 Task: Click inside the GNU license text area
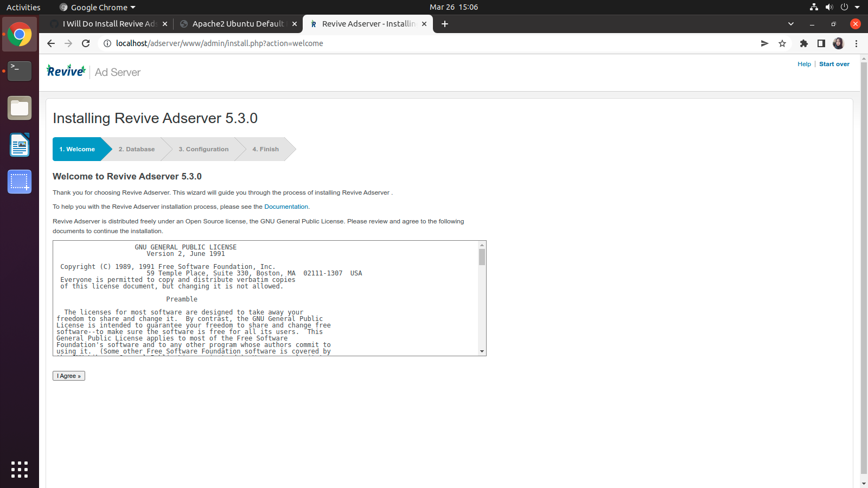click(266, 298)
